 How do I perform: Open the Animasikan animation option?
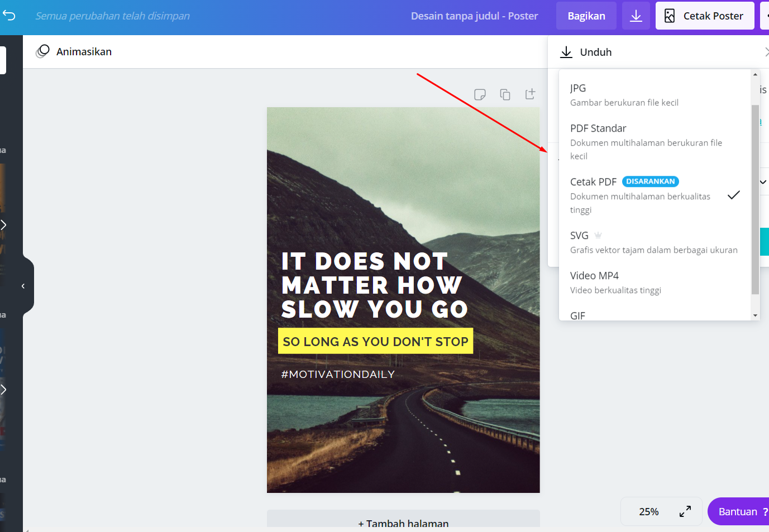click(x=74, y=52)
